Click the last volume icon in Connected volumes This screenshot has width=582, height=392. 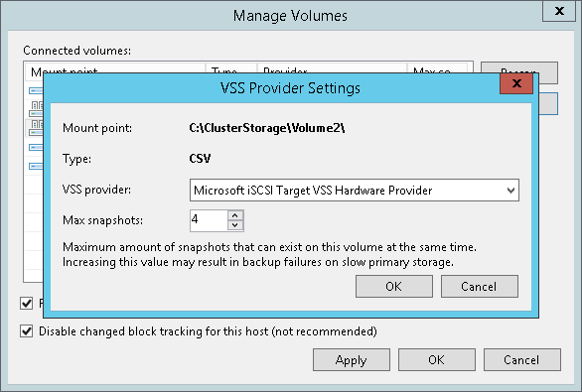pyautogui.click(x=36, y=166)
